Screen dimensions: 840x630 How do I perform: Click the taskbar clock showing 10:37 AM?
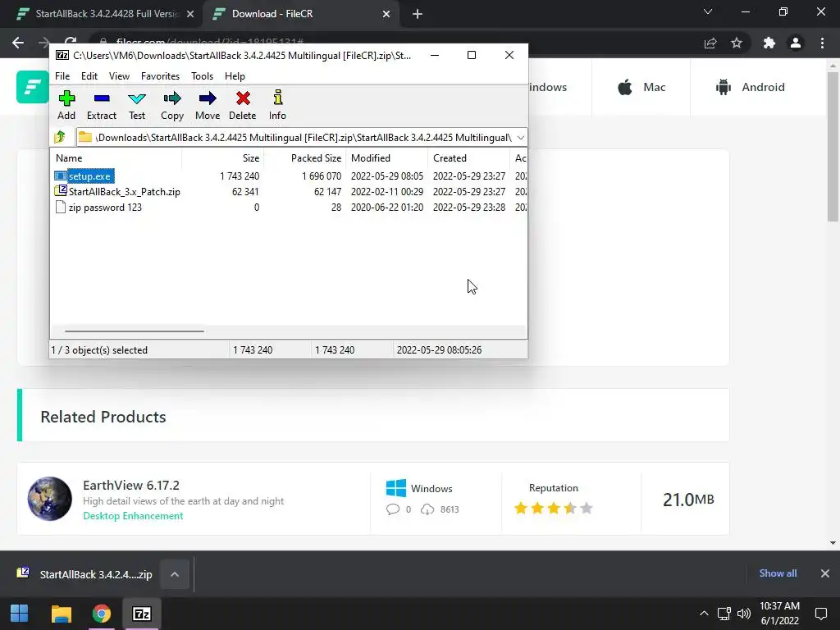tap(779, 614)
